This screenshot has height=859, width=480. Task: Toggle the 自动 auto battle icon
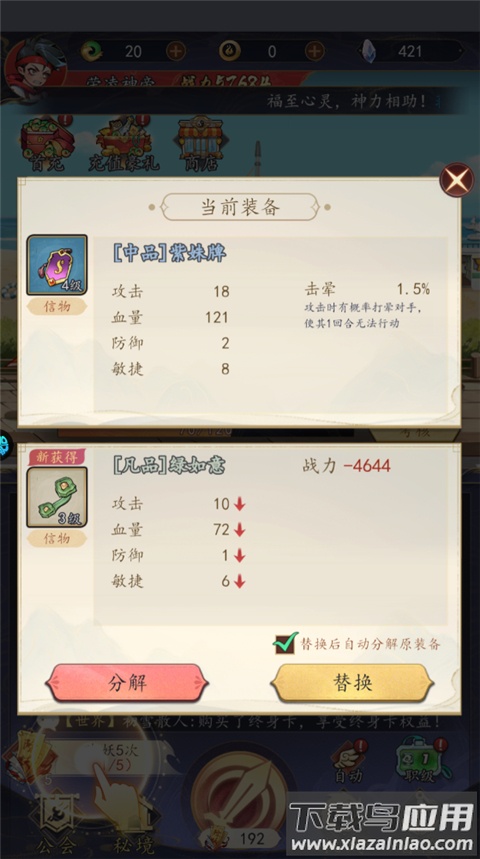coord(349,761)
